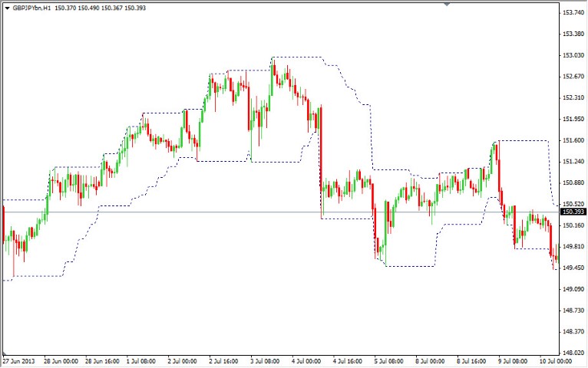This screenshot has width=588, height=368.
Task: Click the price scale value 150.160
Action: [x=573, y=225]
